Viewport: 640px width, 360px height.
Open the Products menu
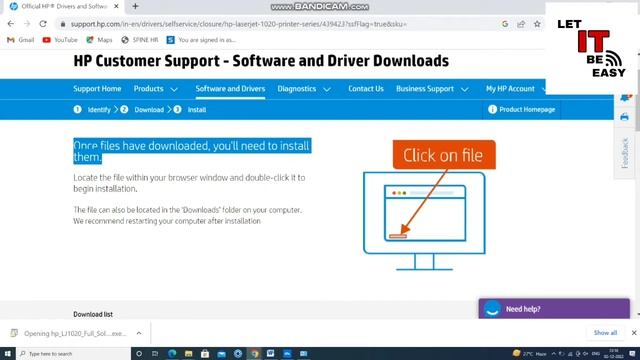tap(149, 89)
